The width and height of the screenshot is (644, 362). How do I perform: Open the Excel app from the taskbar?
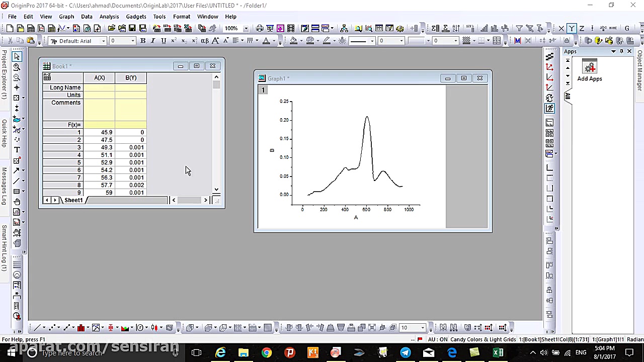point(498,353)
